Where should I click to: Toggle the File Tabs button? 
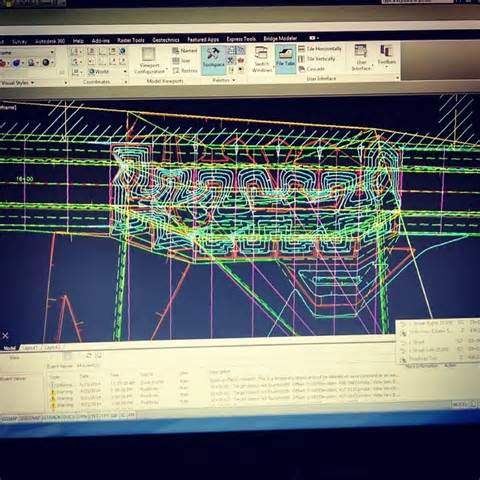tap(286, 58)
